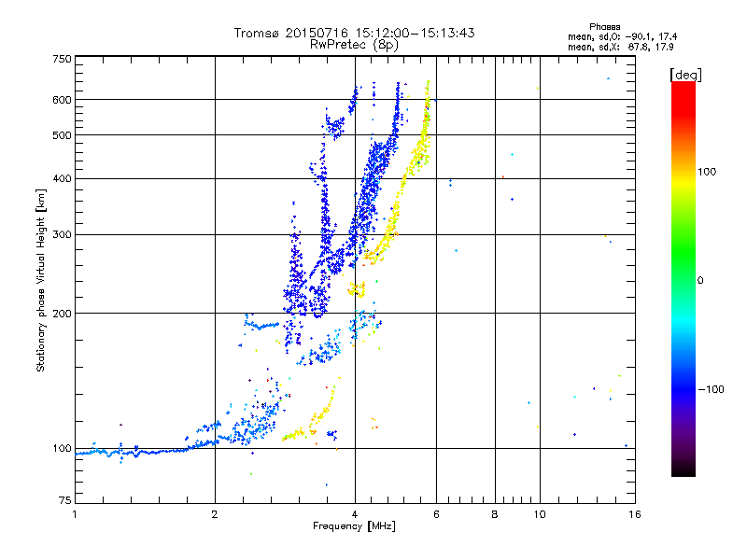Click the x-axis tick label "1"

pos(75,514)
